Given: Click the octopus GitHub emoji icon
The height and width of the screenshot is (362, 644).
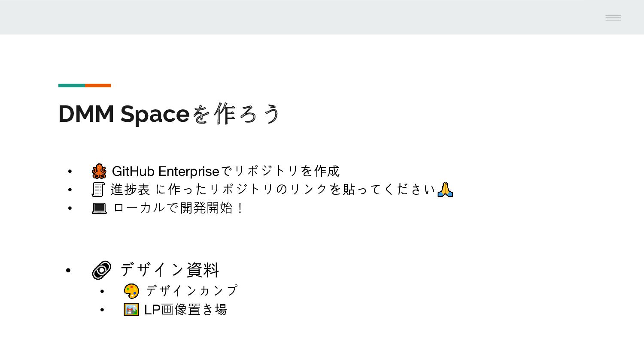Looking at the screenshot, I should point(99,171).
